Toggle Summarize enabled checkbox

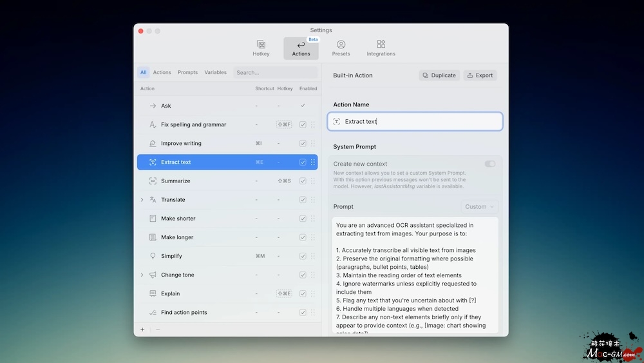(303, 181)
